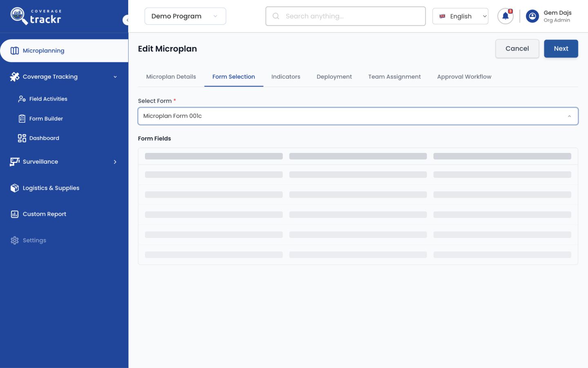Open notifications via the bell icon
Viewport: 588px width, 368px height.
click(x=506, y=16)
